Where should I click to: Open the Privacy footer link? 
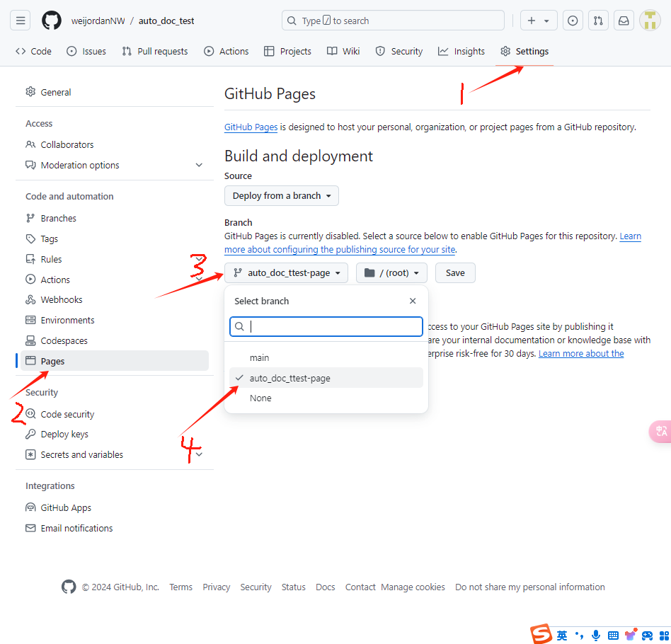[216, 587]
